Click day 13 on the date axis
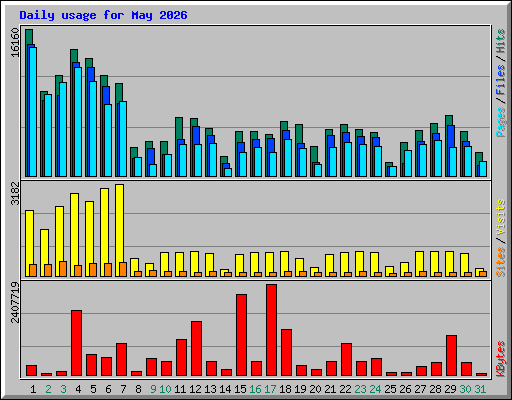The image size is (512, 400). click(x=210, y=389)
